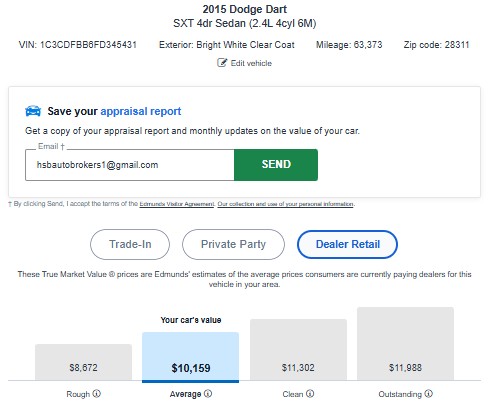
Task: Click the Edit vehicle link
Action: [x=251, y=63]
